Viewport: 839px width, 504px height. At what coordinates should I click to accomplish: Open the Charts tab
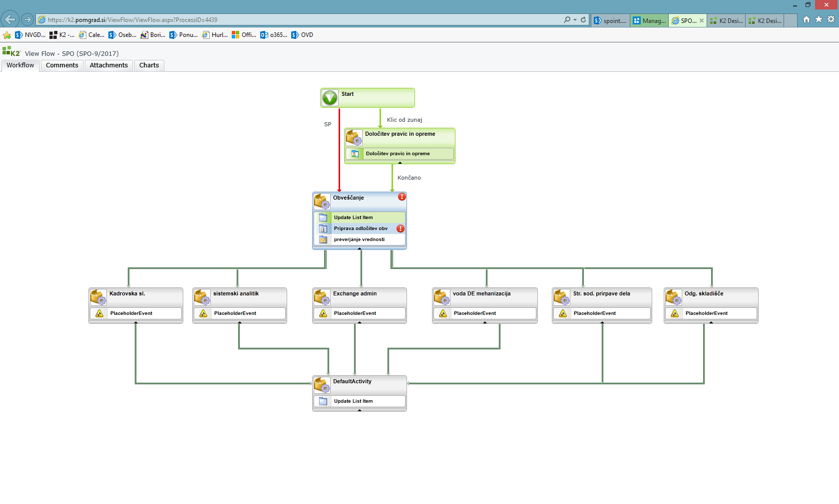149,65
